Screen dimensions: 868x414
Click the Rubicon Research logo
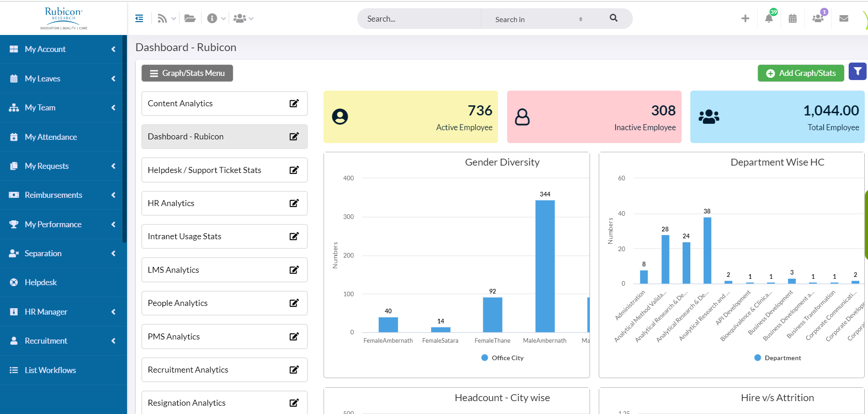(x=64, y=18)
